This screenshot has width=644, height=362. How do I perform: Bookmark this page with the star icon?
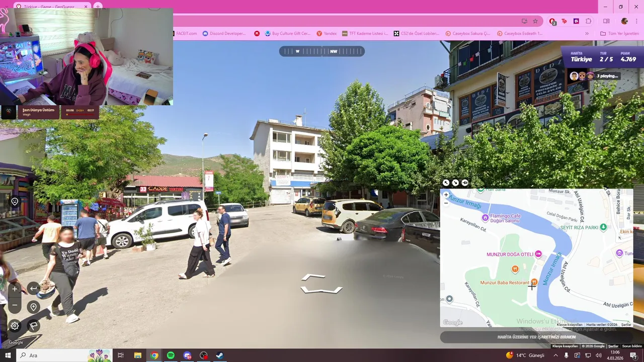coord(535,21)
